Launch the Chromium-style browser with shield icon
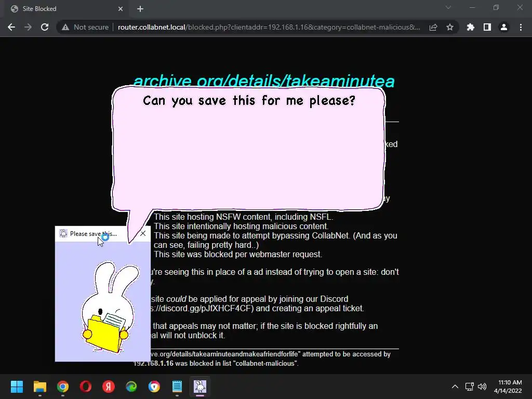532x399 pixels. pos(154,387)
